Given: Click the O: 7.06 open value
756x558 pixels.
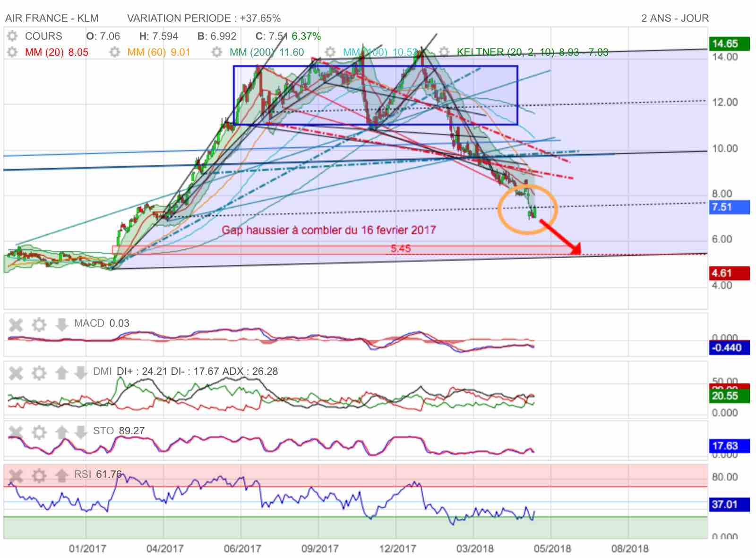Looking at the screenshot, I should tap(103, 36).
